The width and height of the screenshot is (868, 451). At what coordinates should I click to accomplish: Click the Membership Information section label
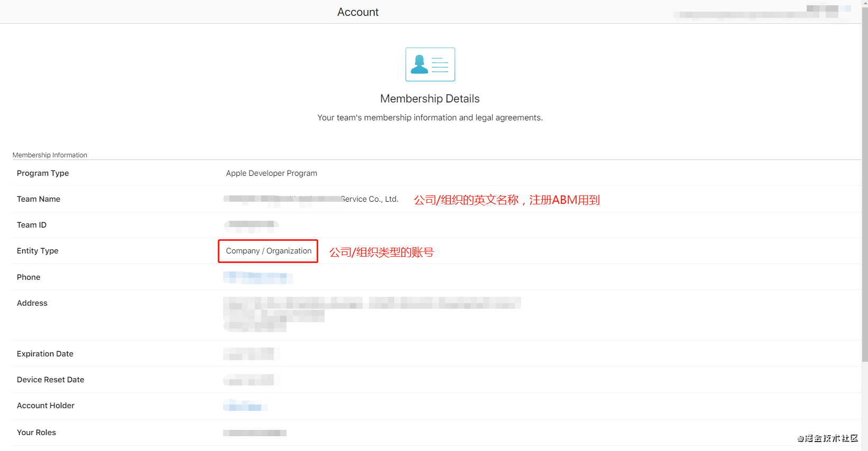pyautogui.click(x=50, y=155)
